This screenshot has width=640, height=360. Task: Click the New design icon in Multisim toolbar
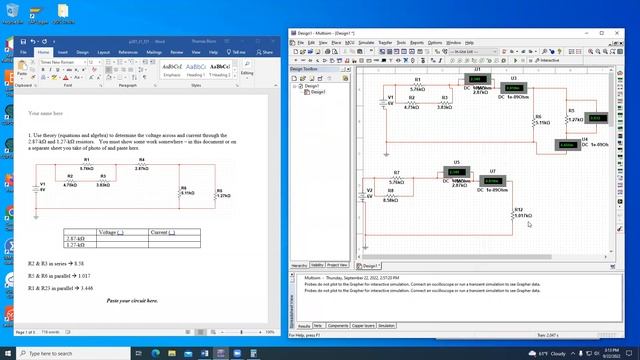(x=295, y=52)
